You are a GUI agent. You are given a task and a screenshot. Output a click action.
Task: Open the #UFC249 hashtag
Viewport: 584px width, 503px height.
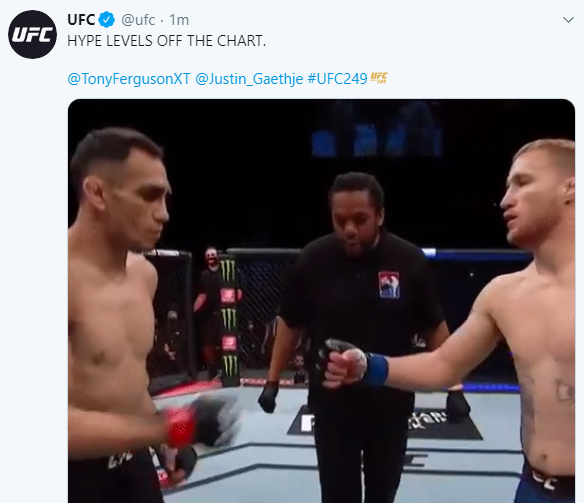click(x=337, y=79)
